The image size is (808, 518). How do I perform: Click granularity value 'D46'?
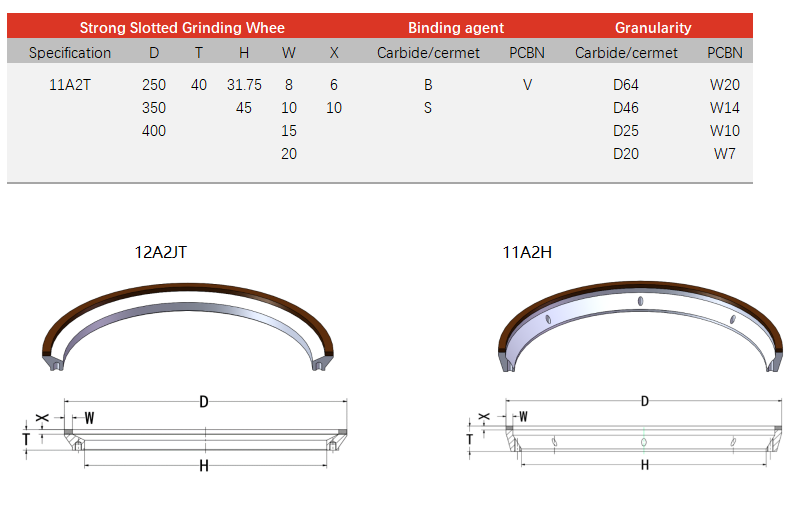click(626, 108)
